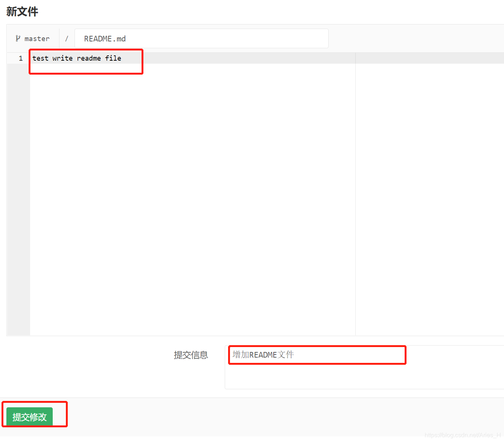Click line number 1 in gutter
The width and height of the screenshot is (504, 442).
(x=21, y=58)
